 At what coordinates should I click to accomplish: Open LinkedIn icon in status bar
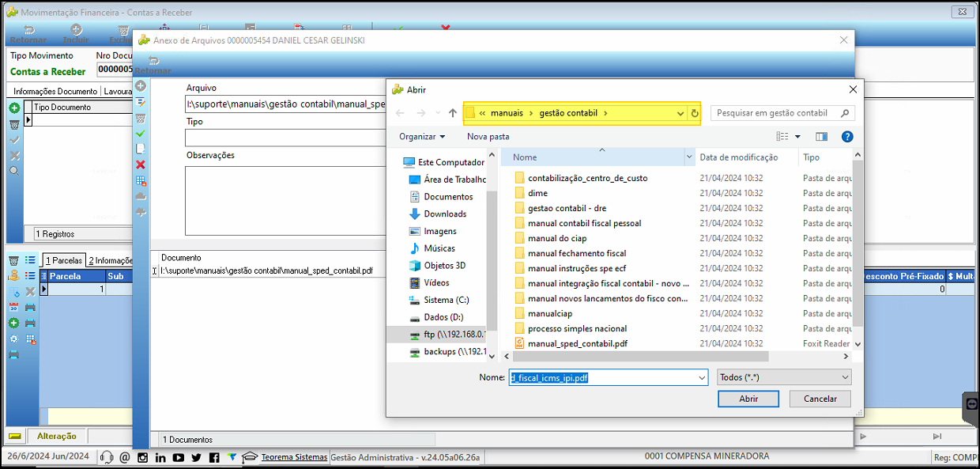[160, 457]
